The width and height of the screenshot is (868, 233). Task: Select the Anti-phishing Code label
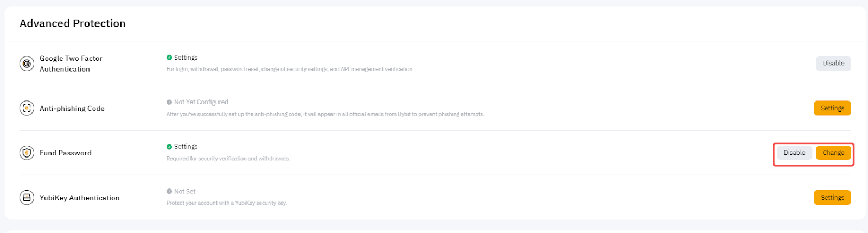[72, 109]
